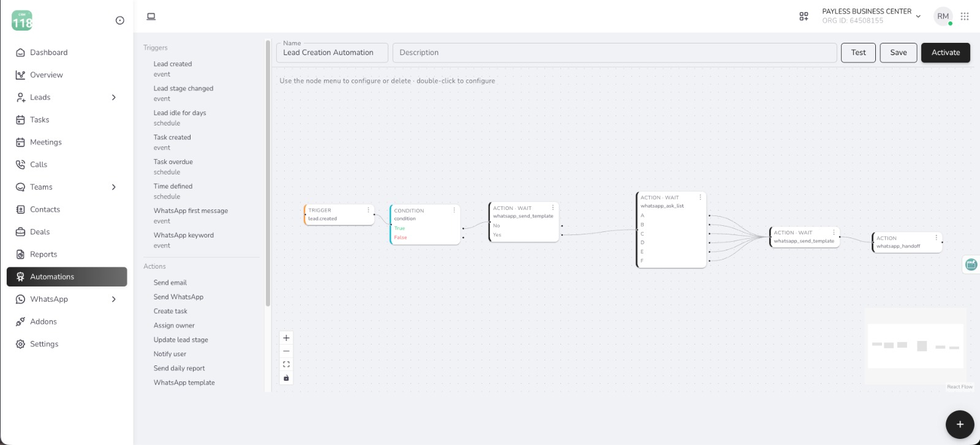The height and width of the screenshot is (445, 980).
Task: Zoom out on the flow canvas
Action: point(286,351)
